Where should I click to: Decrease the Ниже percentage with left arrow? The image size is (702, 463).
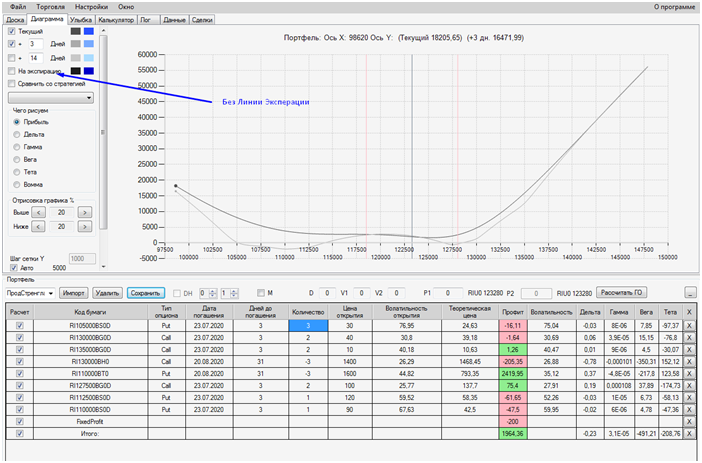(x=38, y=227)
